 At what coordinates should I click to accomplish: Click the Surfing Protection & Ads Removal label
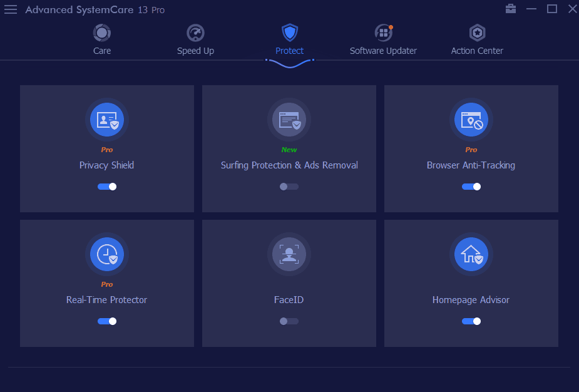[x=289, y=165]
